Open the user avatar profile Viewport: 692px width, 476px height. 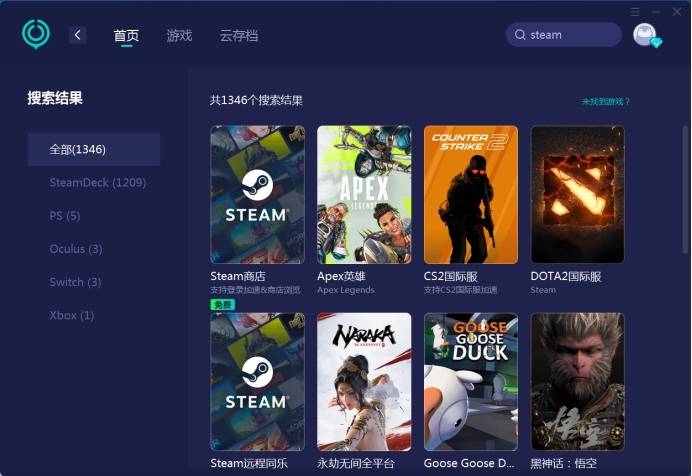pyautogui.click(x=646, y=35)
